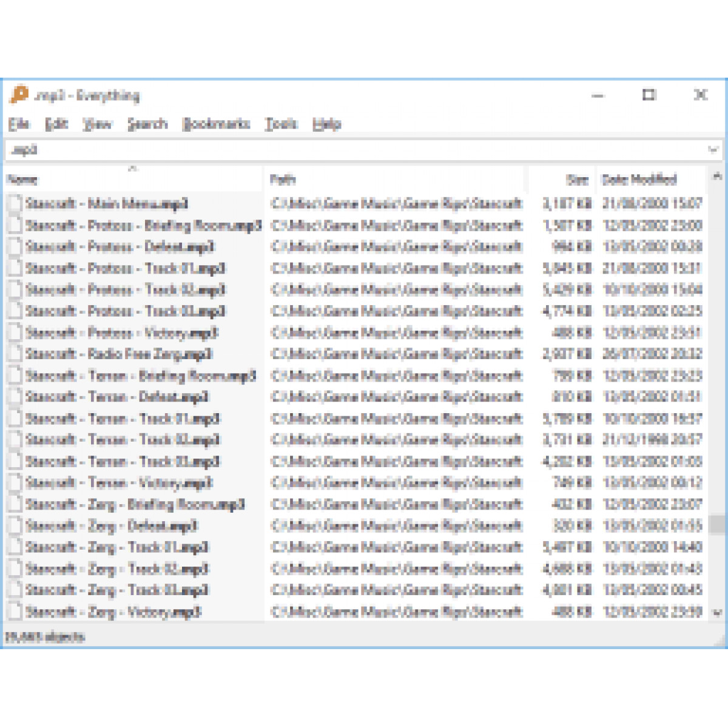Select the file icon of Zerg - Track 03.mp3
The image size is (728, 728).
[x=15, y=590]
